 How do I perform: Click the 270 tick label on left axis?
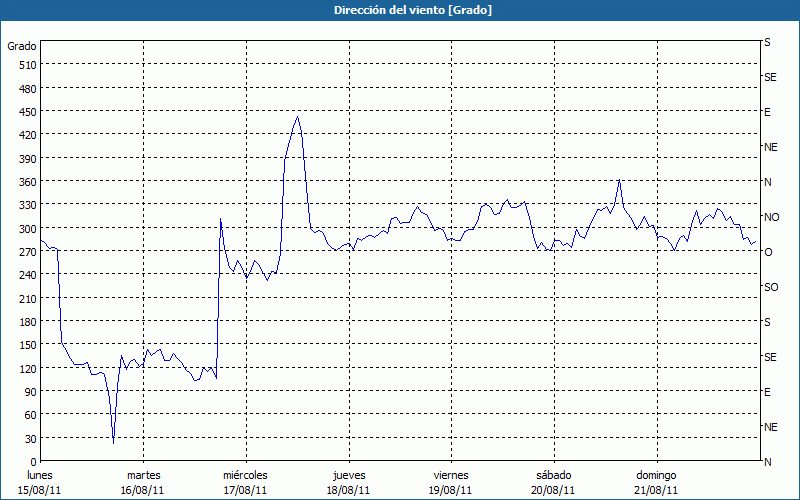[26, 252]
